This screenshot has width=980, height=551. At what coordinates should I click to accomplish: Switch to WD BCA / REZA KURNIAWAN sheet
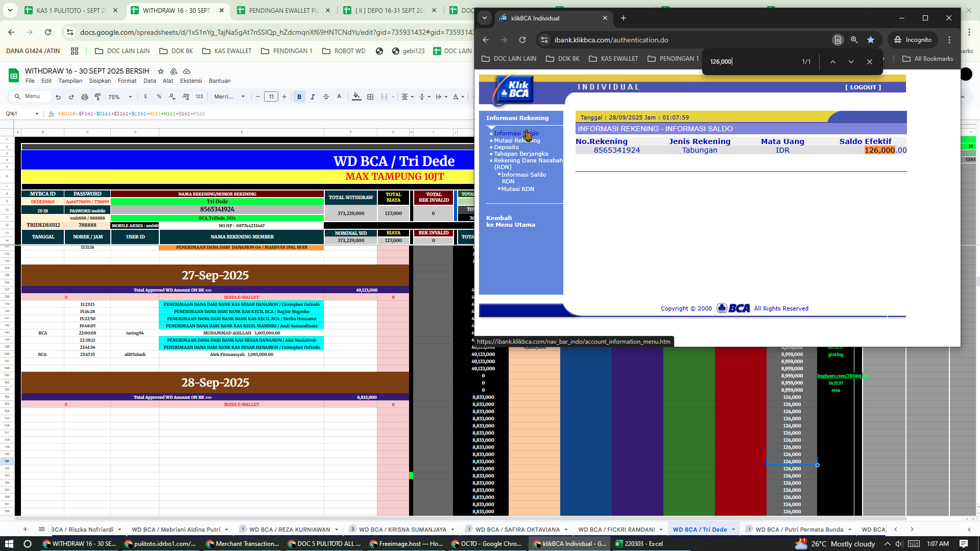(x=290, y=529)
